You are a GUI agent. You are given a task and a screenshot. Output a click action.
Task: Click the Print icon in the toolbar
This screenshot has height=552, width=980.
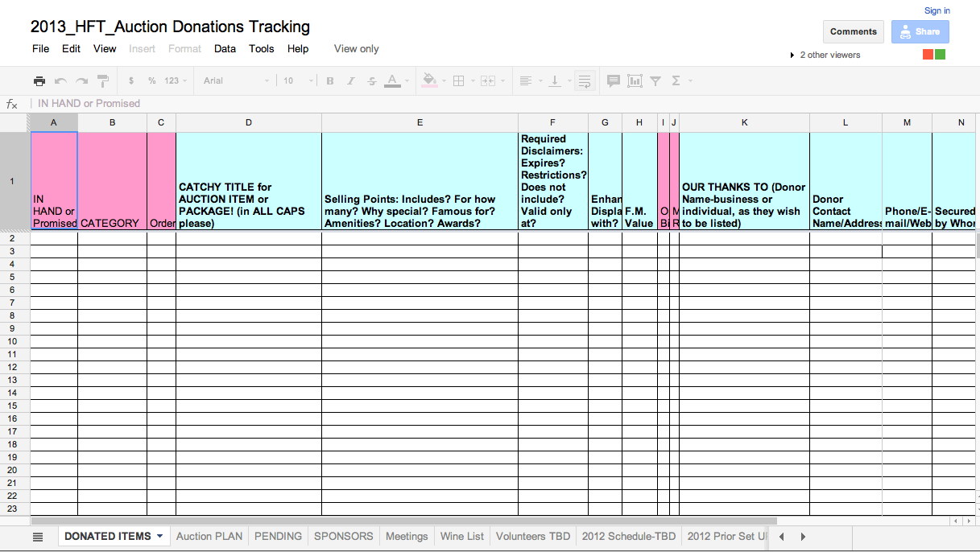pos(39,80)
